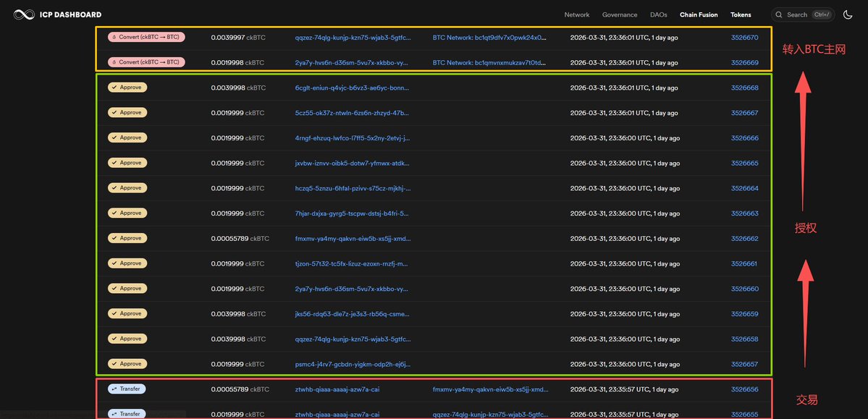Open principal jxvbw-iznvv-oibk5
The image size is (868, 419).
[353, 164]
